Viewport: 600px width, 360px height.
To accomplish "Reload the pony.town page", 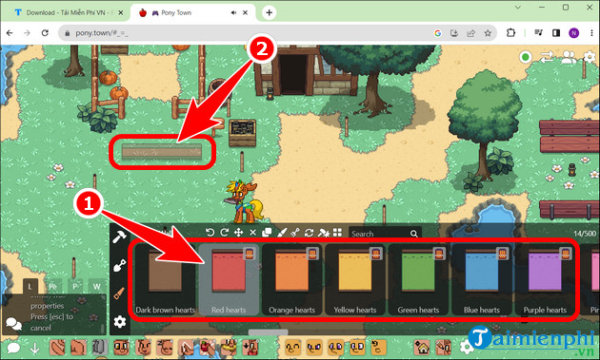I will [x=45, y=33].
